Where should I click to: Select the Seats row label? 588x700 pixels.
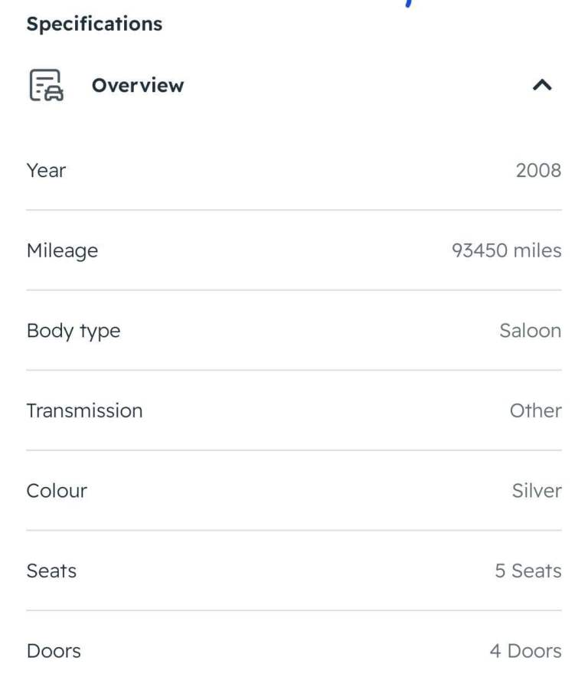[x=51, y=571]
